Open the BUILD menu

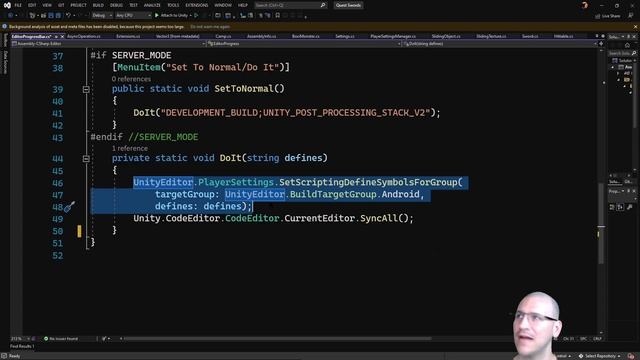tap(98, 5)
